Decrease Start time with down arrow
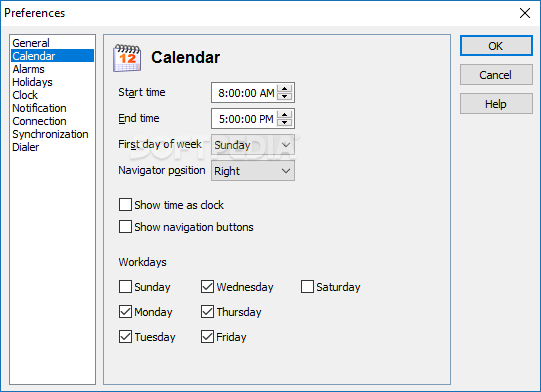Image resolution: width=541 pixels, height=392 pixels. [x=285, y=96]
